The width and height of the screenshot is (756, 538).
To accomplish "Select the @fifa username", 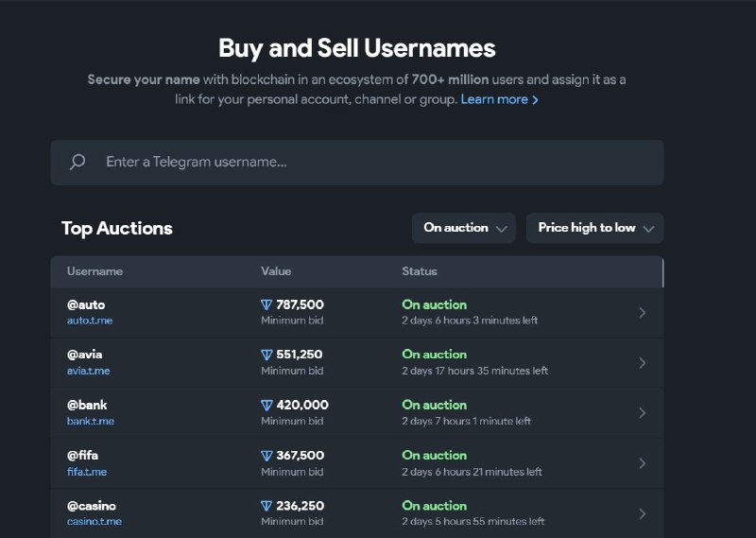I will pyautogui.click(x=82, y=455).
